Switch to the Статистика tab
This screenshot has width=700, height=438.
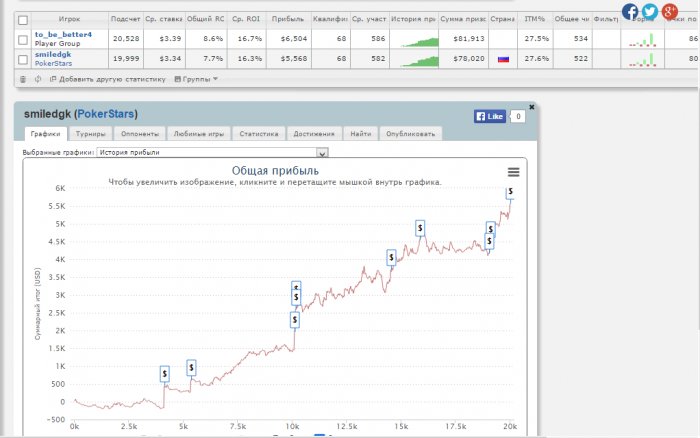pos(259,133)
